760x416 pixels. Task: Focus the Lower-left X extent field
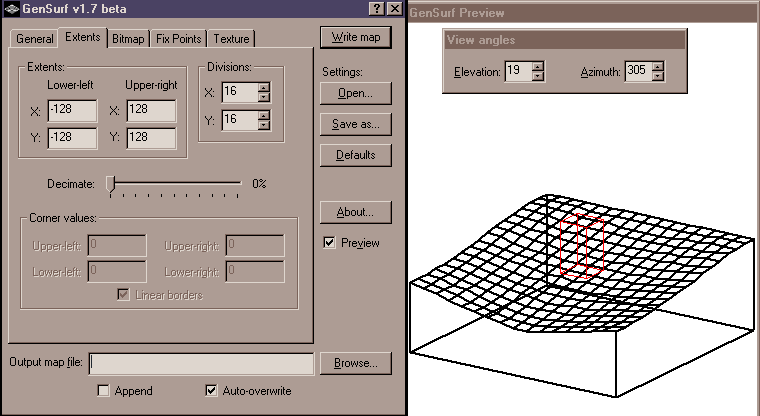[73, 111]
